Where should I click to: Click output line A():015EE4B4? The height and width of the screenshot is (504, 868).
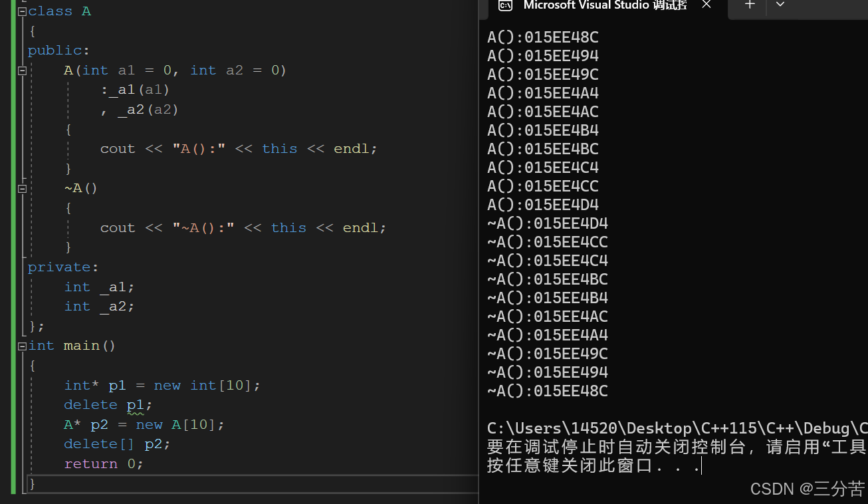pos(543,130)
